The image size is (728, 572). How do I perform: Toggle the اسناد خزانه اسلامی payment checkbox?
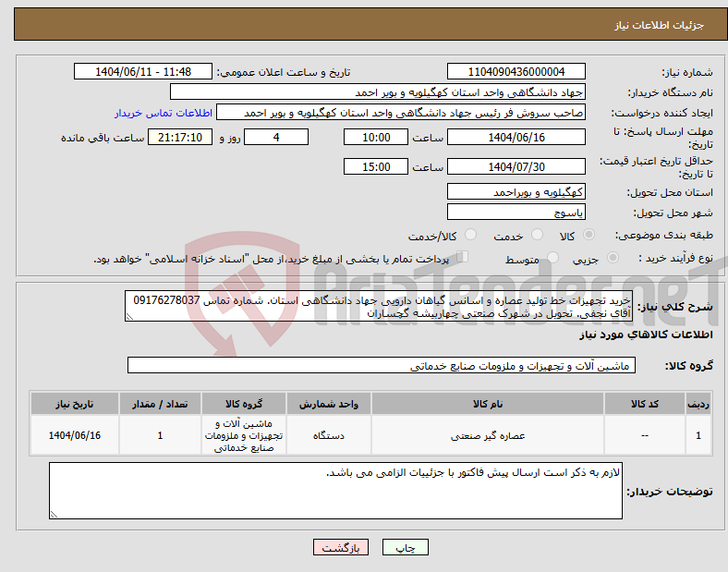pyautogui.click(x=463, y=257)
